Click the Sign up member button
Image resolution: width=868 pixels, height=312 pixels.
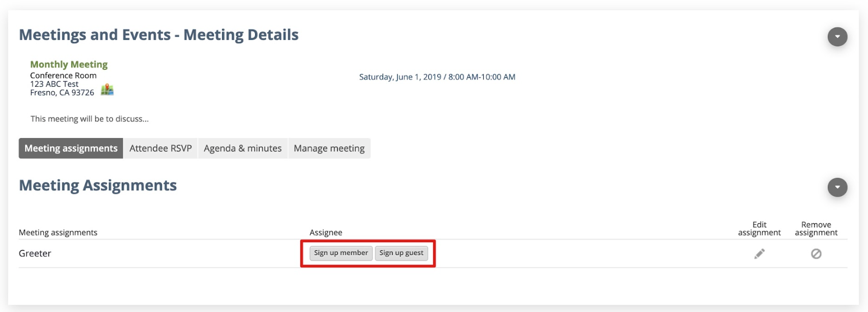point(341,253)
